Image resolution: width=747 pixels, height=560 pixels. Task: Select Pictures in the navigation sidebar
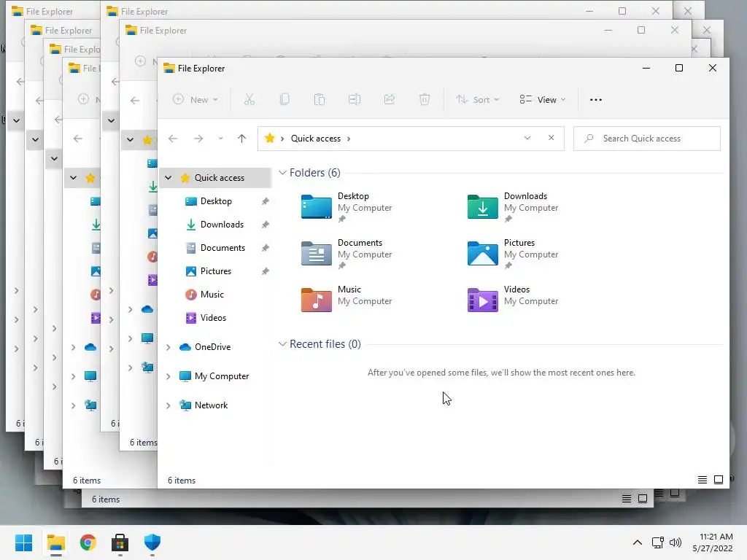click(215, 271)
